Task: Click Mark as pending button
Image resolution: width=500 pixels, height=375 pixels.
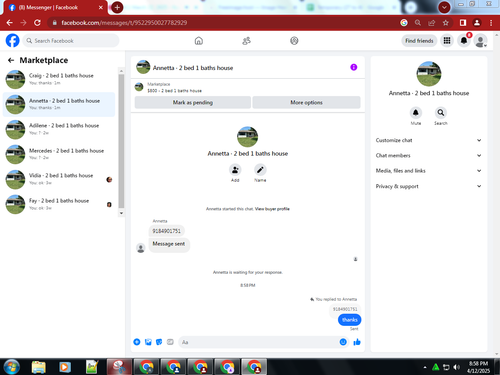Action: (x=193, y=102)
